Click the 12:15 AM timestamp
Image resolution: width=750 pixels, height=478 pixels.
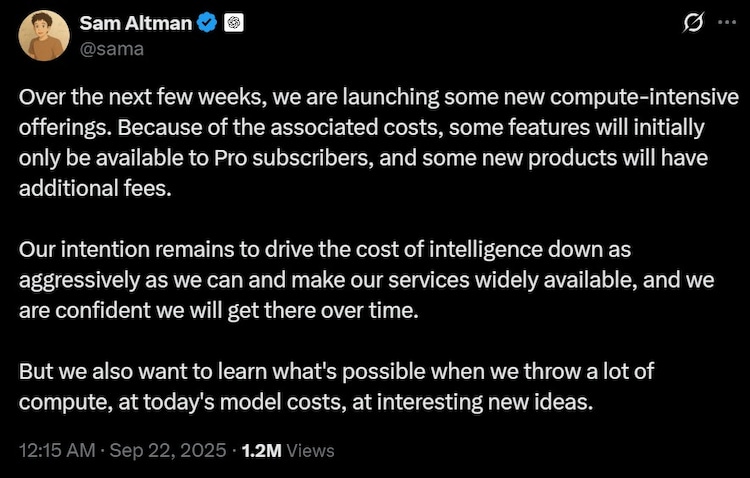pos(57,450)
